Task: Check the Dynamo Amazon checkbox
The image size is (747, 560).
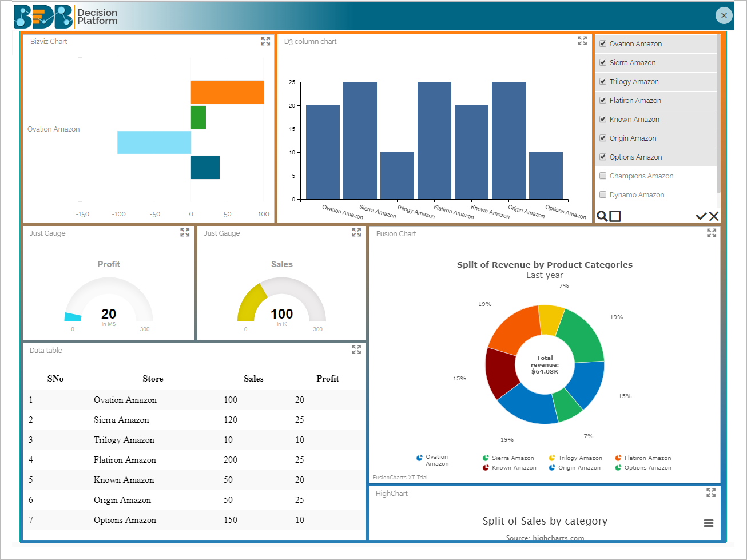Action: click(x=603, y=195)
